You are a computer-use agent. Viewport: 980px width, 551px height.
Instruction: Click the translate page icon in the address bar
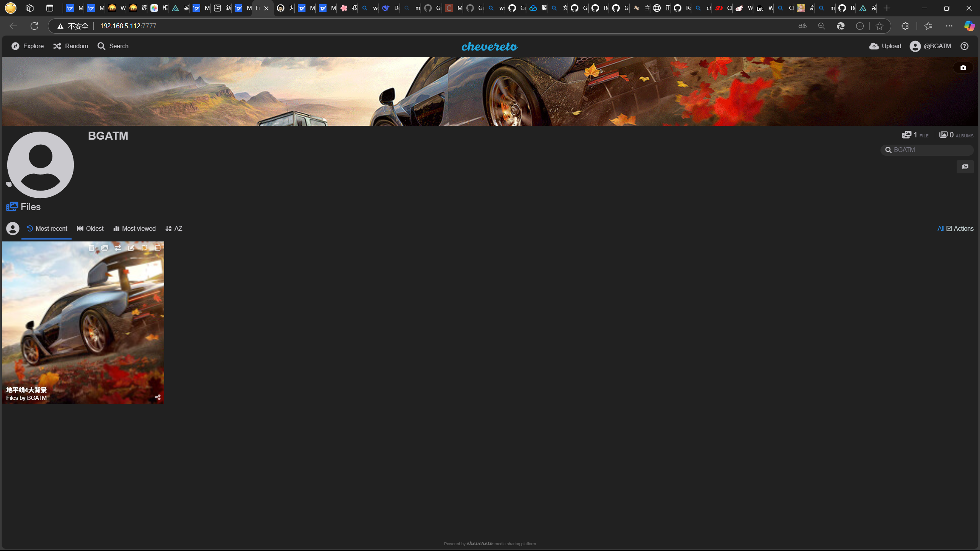pos(802,26)
